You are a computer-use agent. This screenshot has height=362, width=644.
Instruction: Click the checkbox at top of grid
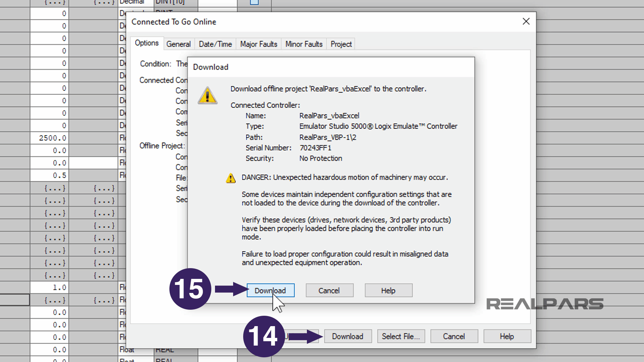(254, 2)
